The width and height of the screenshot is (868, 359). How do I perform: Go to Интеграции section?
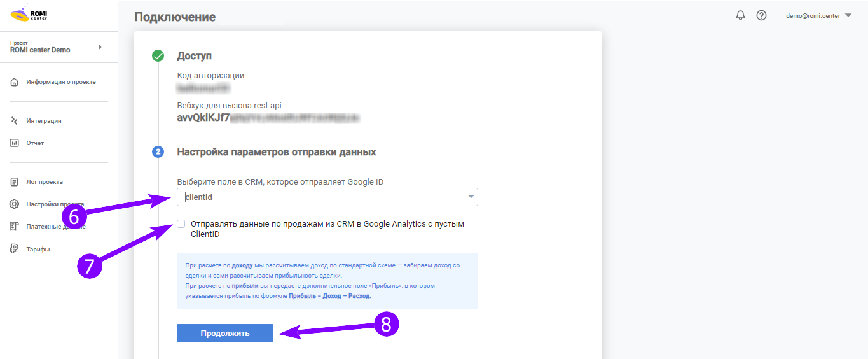click(44, 121)
